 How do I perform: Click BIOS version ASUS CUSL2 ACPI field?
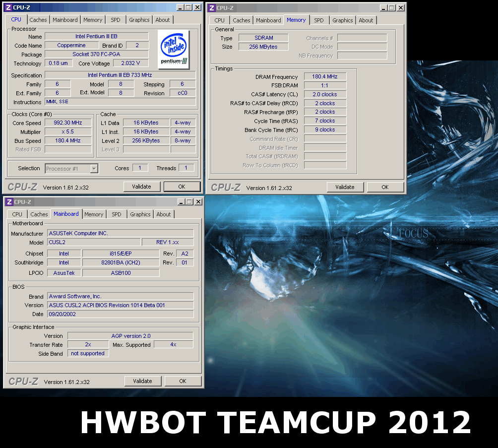[121, 305]
